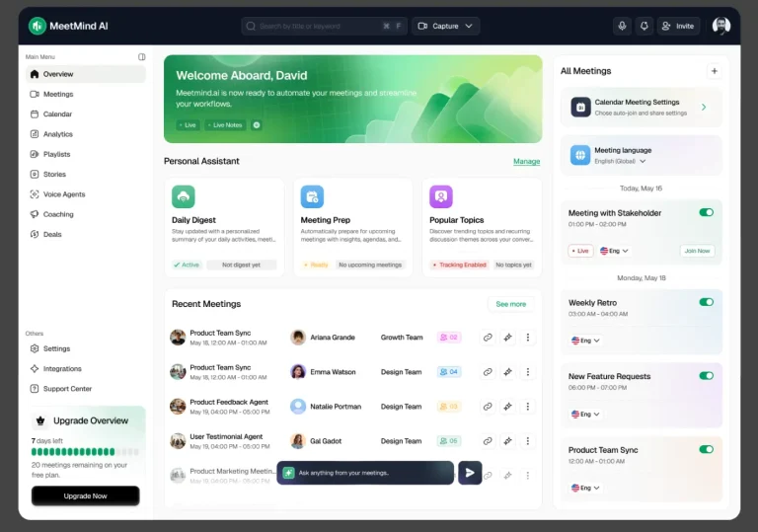Open Integrations in the sidebar

click(86, 368)
